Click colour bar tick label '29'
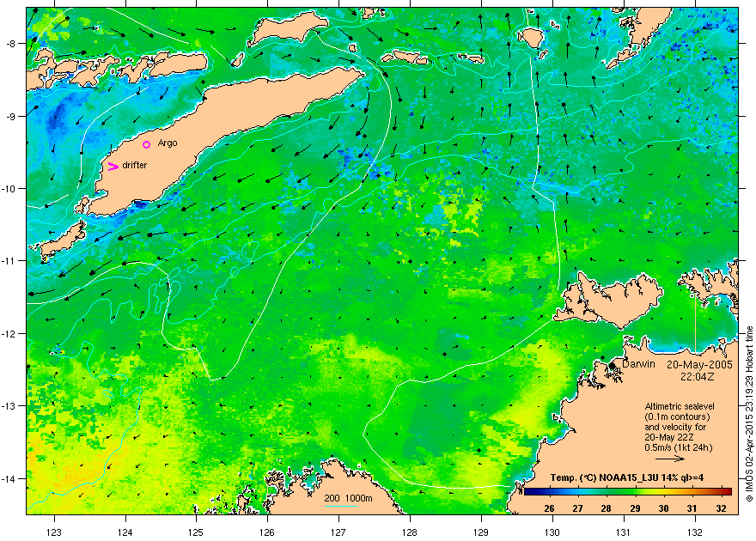 (635, 508)
